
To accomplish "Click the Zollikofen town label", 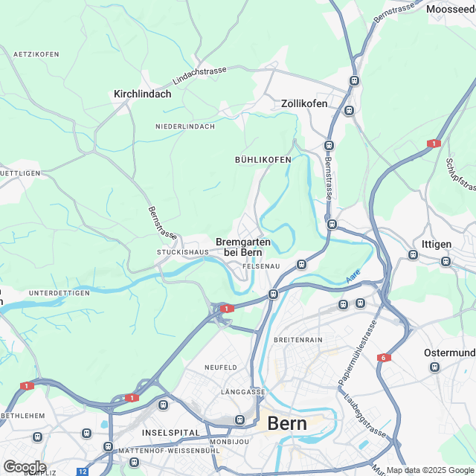I will (304, 103).
